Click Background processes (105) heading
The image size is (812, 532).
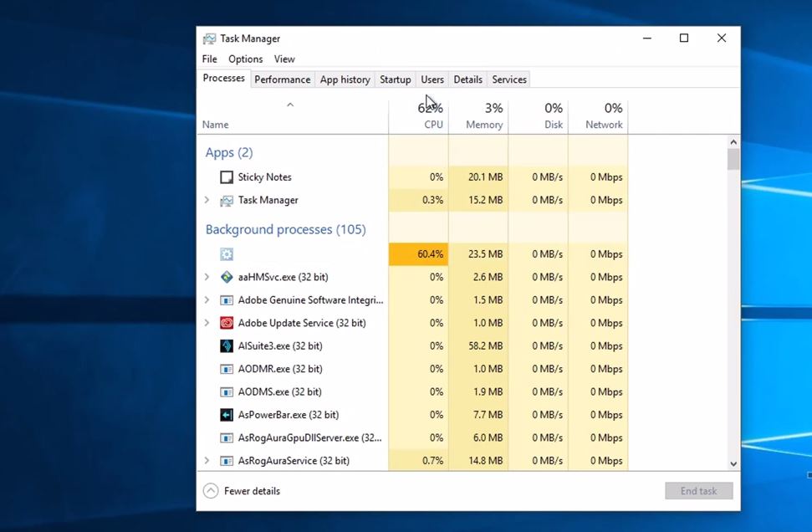click(x=285, y=229)
